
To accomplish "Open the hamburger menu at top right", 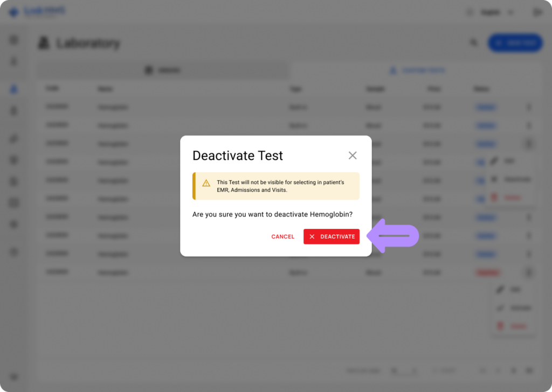I will (537, 11).
